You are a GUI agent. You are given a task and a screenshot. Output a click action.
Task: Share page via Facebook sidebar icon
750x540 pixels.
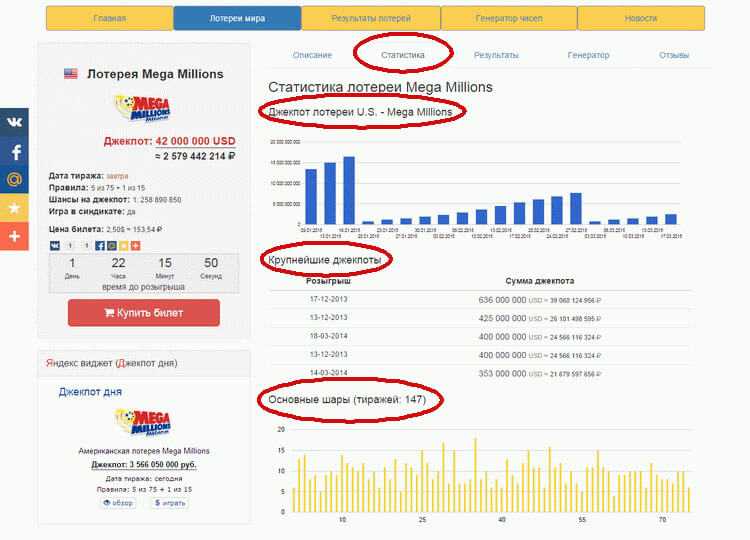coord(14,151)
